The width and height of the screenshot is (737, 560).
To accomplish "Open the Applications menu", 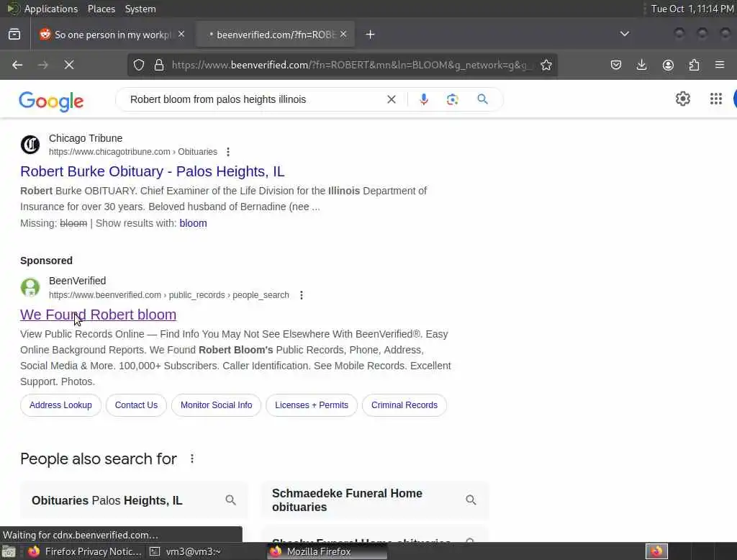I will 51,9.
